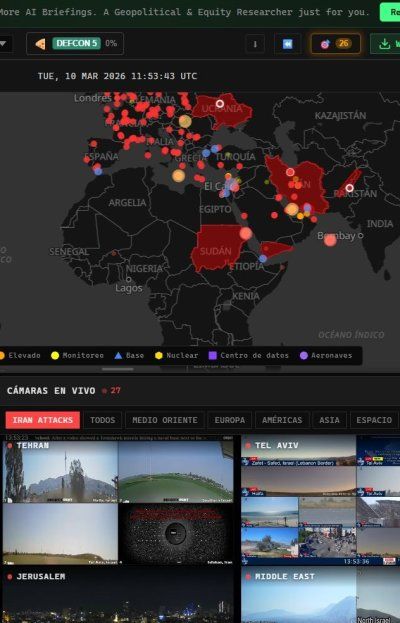Open the hazy hillside tile below the Tehran tile
This screenshot has height=623, width=400.
click(x=60, y=534)
